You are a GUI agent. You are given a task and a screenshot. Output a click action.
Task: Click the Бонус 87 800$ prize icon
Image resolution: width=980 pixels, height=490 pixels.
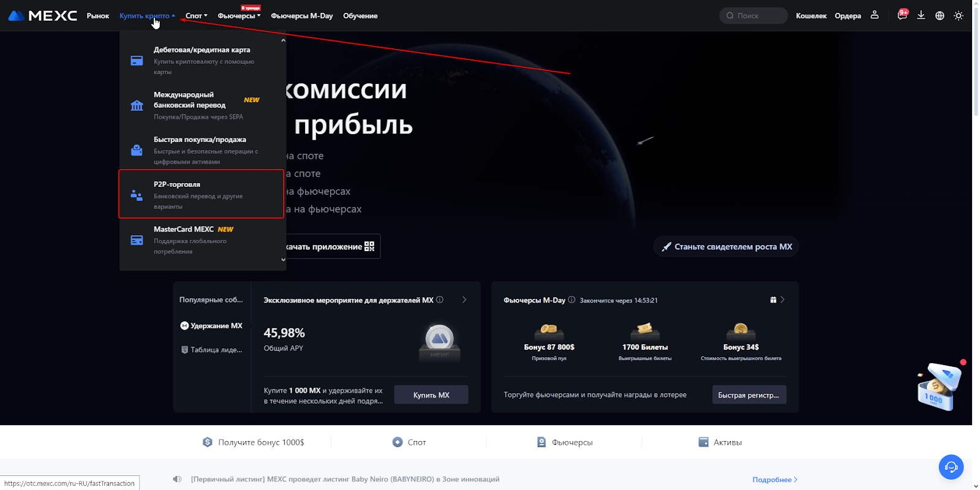point(549,331)
